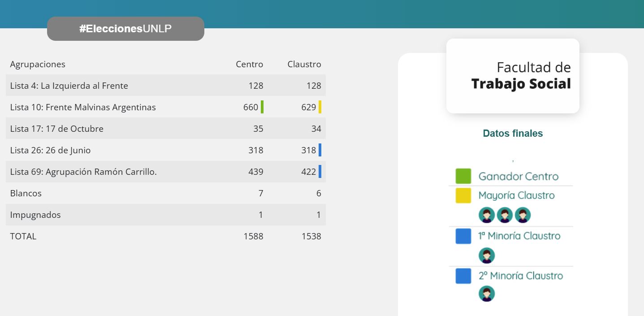Select the third avatar under Mayoría Claustro

point(523,215)
